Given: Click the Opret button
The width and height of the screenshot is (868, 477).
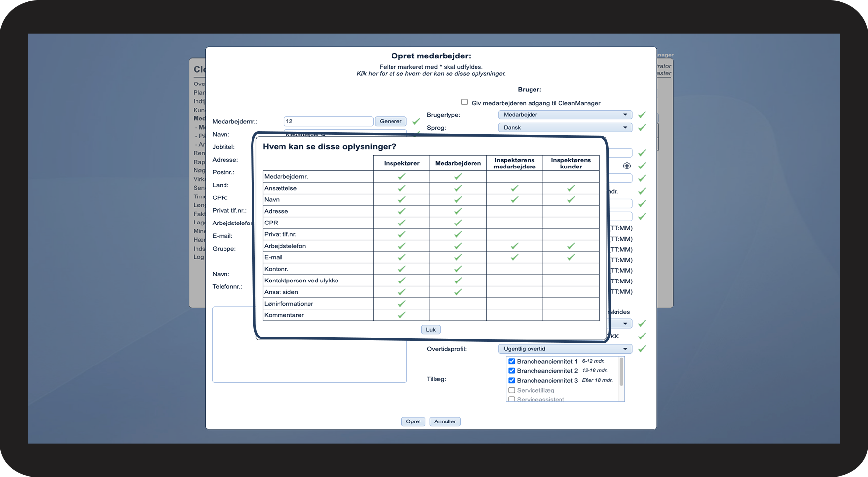Looking at the screenshot, I should [x=413, y=421].
